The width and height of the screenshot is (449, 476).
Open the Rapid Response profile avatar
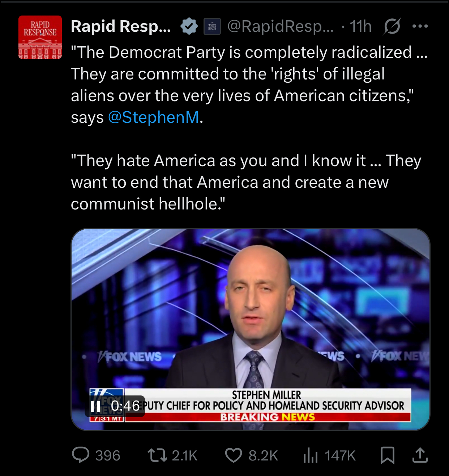[40, 37]
